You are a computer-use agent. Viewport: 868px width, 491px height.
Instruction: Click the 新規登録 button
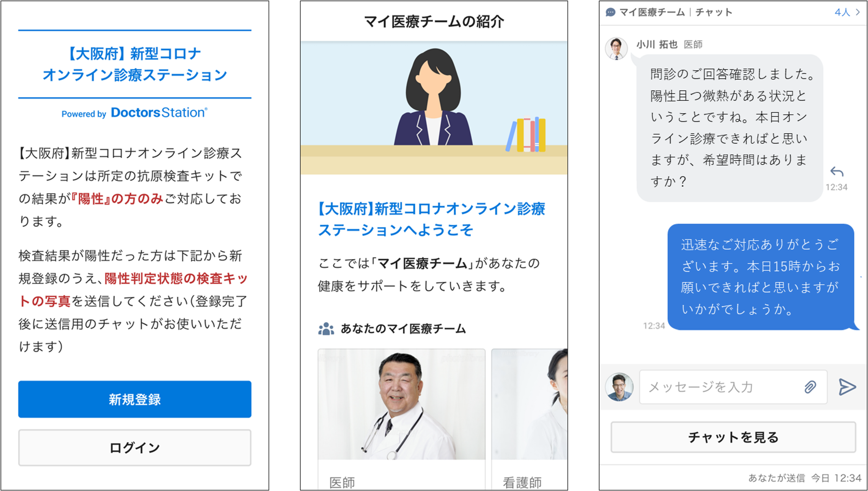point(135,399)
